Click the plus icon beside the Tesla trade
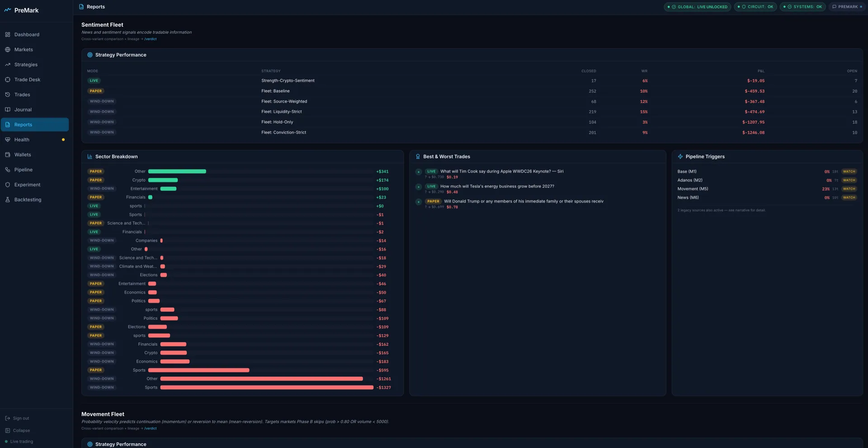Viewport: 868px width, 448px height. point(418,187)
